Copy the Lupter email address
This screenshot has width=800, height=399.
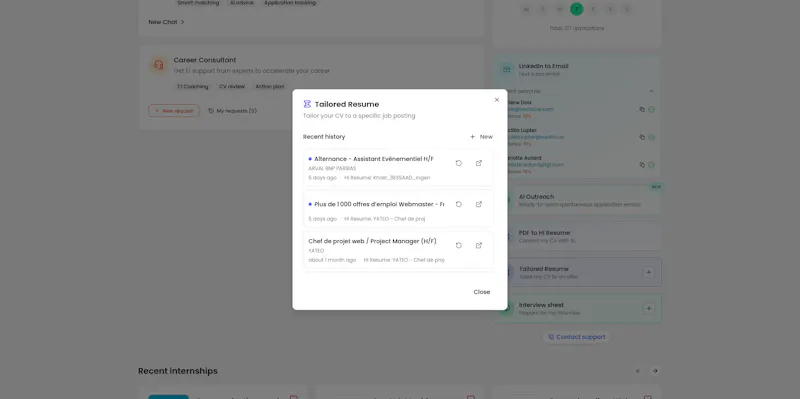click(x=642, y=137)
